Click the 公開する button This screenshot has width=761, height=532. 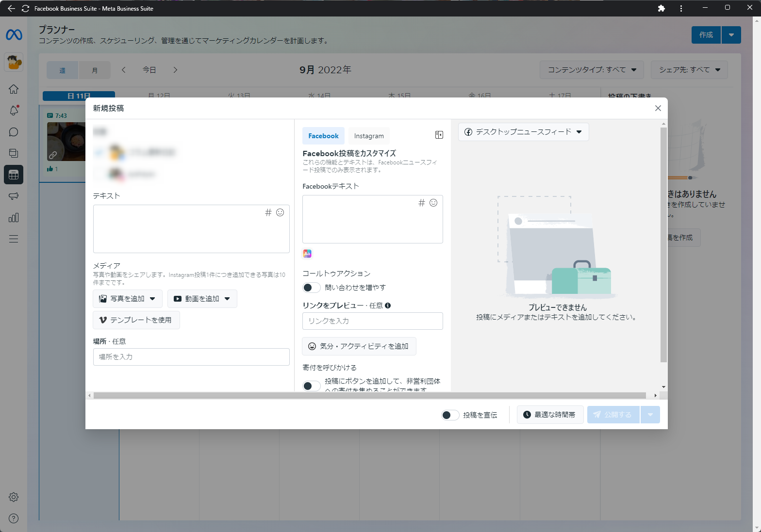(613, 415)
